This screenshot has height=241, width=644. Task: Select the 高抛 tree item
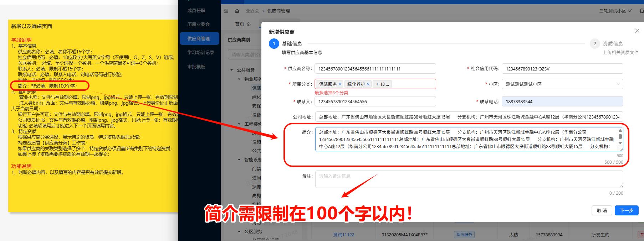[x=256, y=195]
